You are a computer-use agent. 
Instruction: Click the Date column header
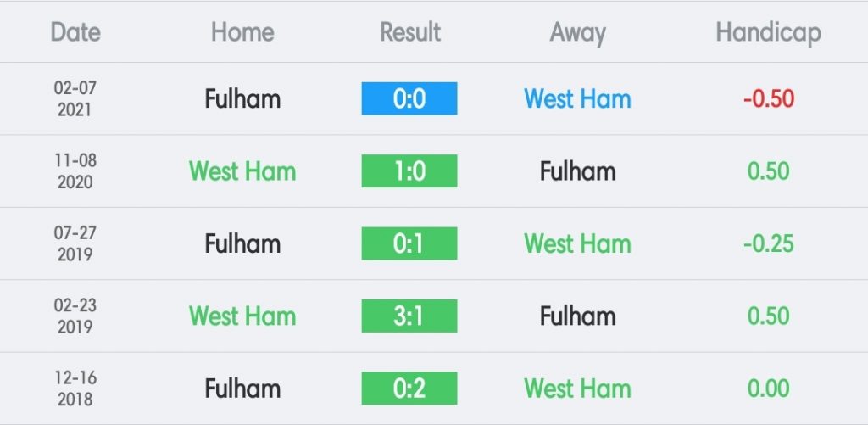(75, 32)
